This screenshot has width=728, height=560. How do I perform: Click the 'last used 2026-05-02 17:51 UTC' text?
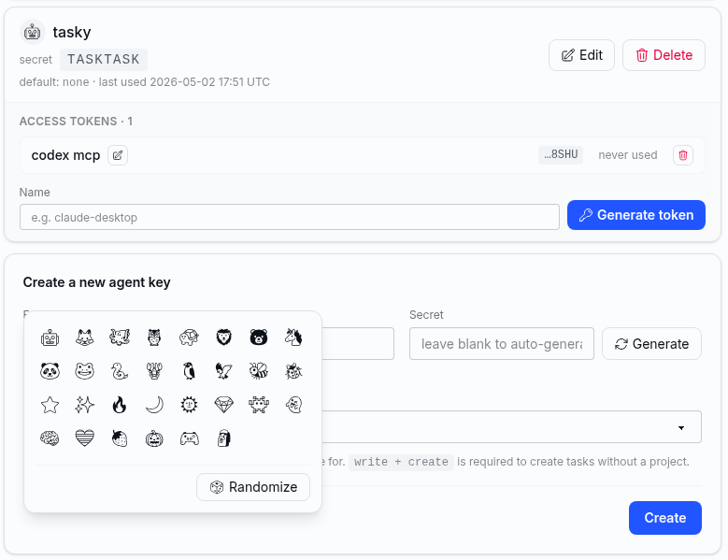184,82
